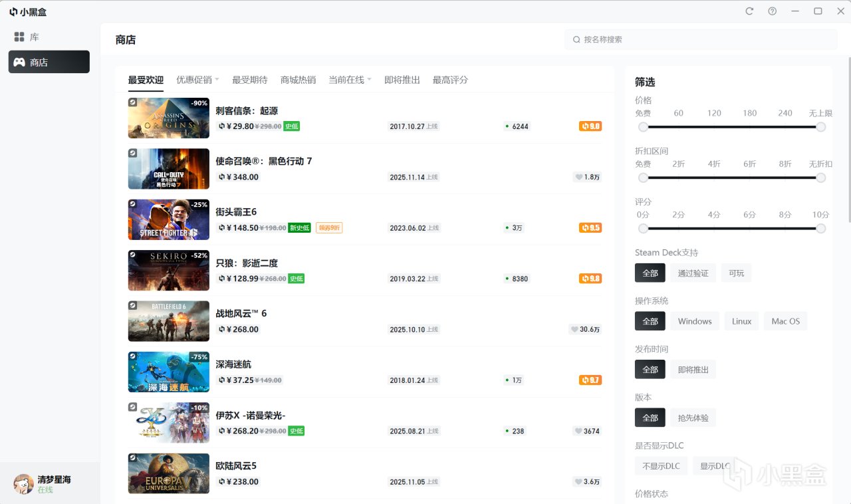The image size is (851, 504).
Task: Select 全部 under 发布时间
Action: pos(650,370)
